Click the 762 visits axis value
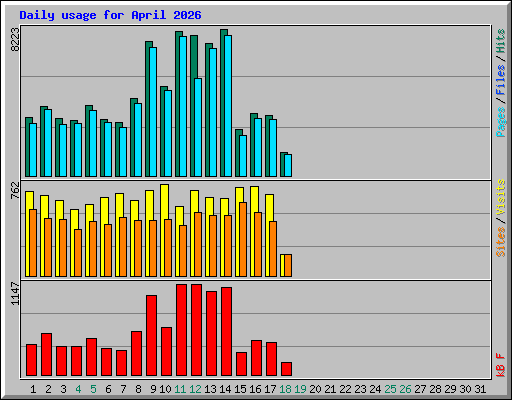512x400 pixels. 15,190
